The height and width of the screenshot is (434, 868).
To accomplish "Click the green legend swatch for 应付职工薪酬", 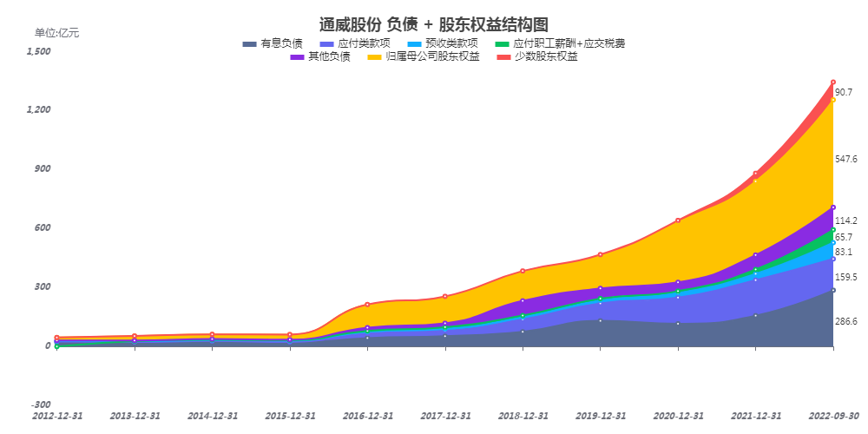I will pos(502,43).
